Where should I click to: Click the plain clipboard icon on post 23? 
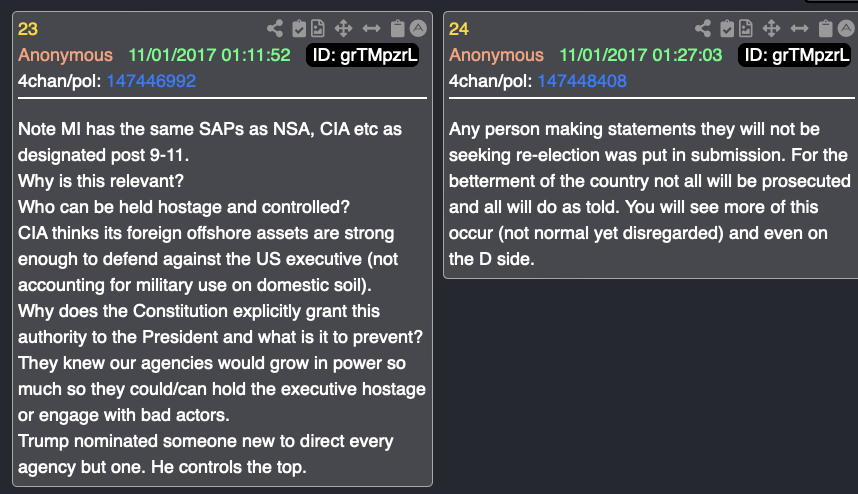coord(397,29)
